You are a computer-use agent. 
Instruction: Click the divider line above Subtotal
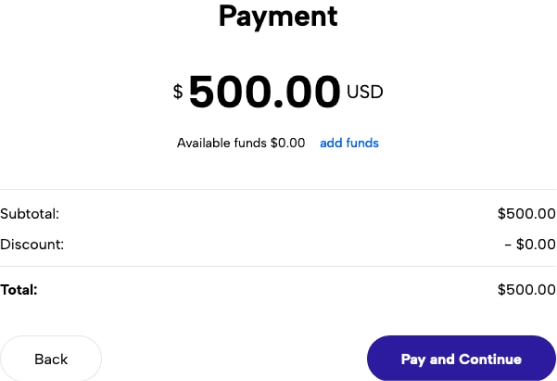tap(278, 190)
